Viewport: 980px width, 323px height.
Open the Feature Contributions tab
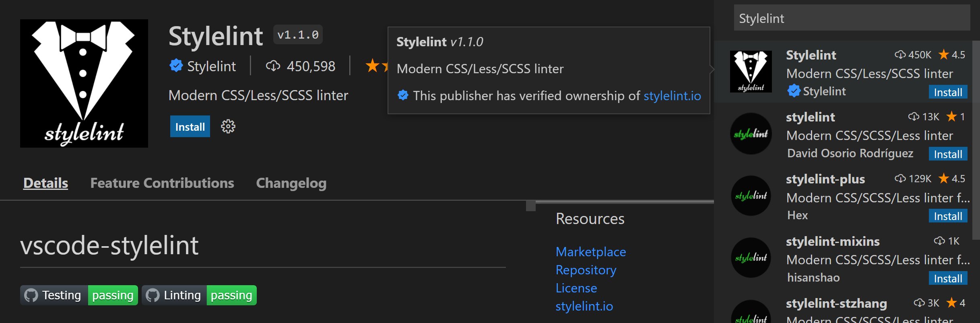pyautogui.click(x=162, y=183)
